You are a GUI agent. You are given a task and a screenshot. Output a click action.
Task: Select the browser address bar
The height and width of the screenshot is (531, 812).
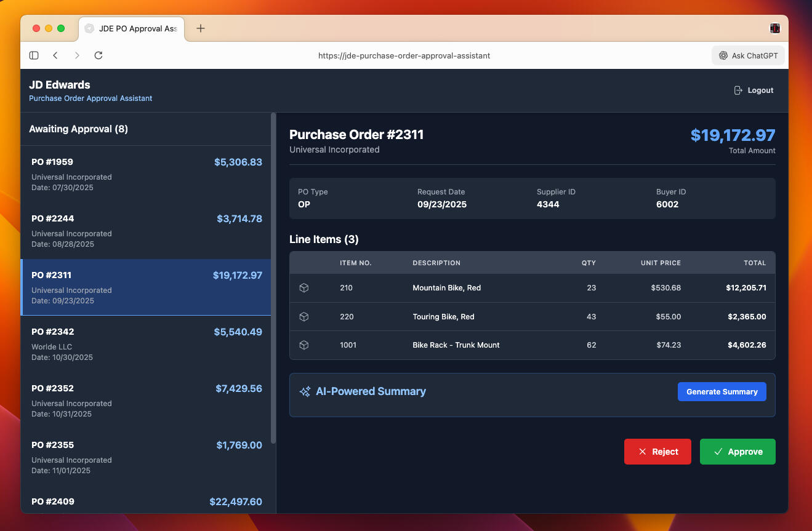click(404, 55)
